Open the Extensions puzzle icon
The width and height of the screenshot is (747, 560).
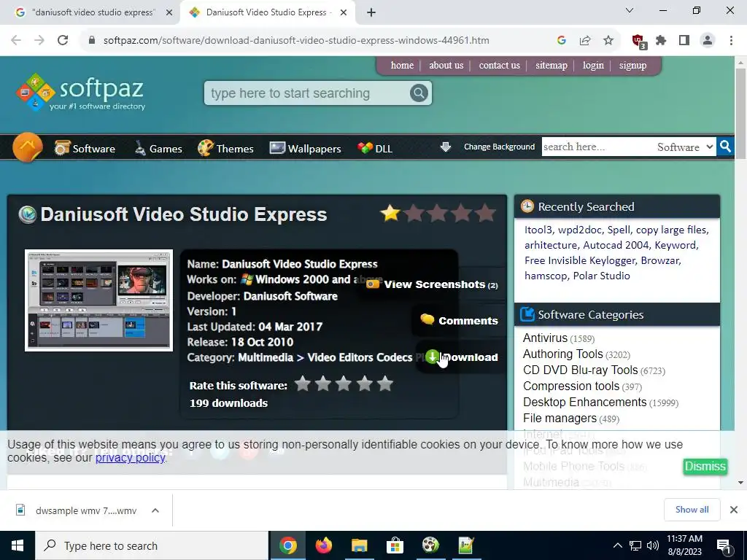tap(661, 41)
